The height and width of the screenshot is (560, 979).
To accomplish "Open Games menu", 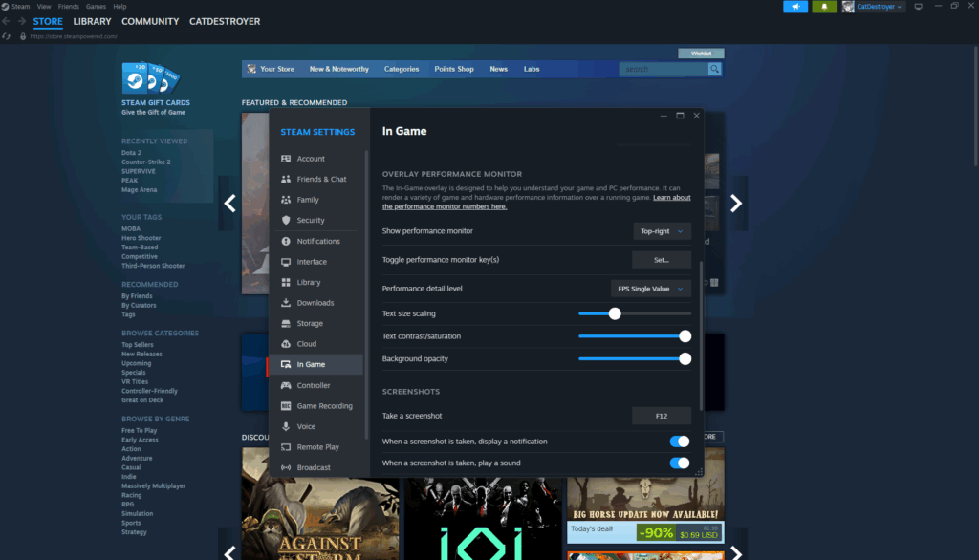I will click(96, 7).
